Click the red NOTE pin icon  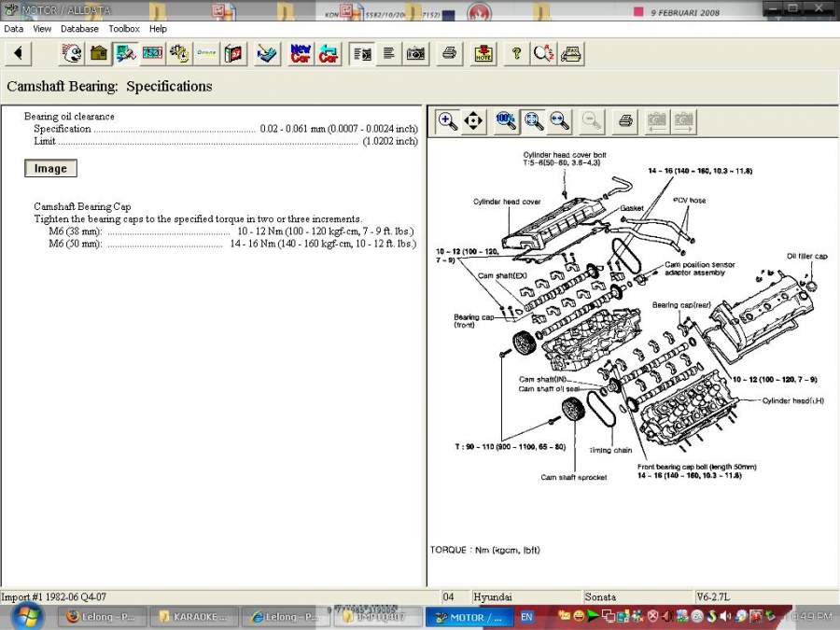483,53
